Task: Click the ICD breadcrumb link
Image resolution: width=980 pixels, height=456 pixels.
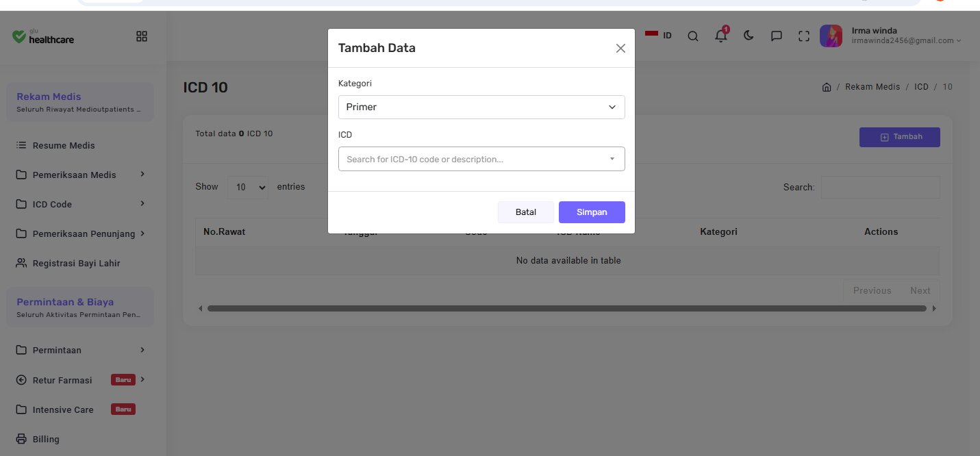Action: (921, 87)
